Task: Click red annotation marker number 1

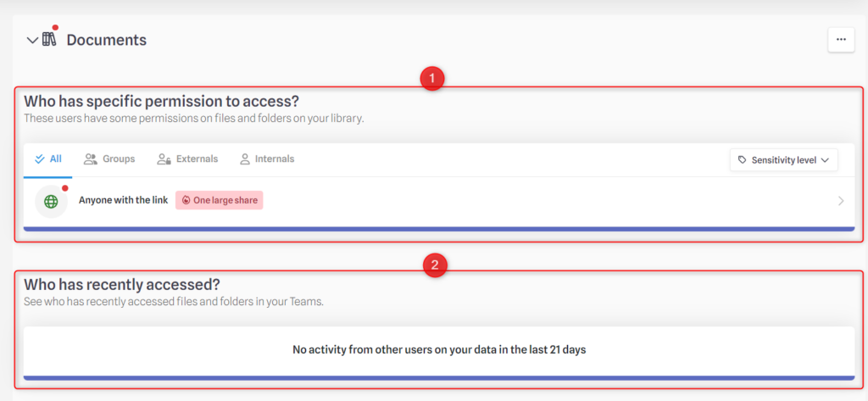Action: [432, 79]
